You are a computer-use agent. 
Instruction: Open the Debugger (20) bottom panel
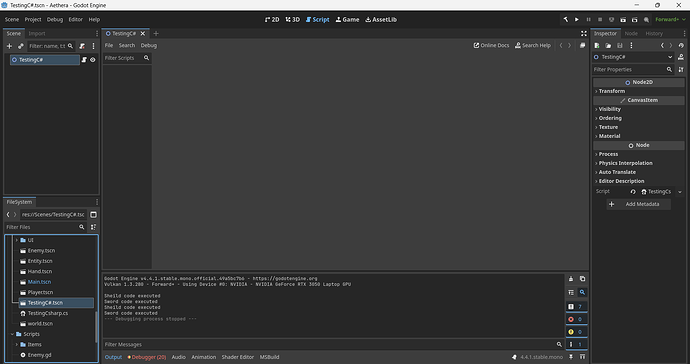click(147, 357)
